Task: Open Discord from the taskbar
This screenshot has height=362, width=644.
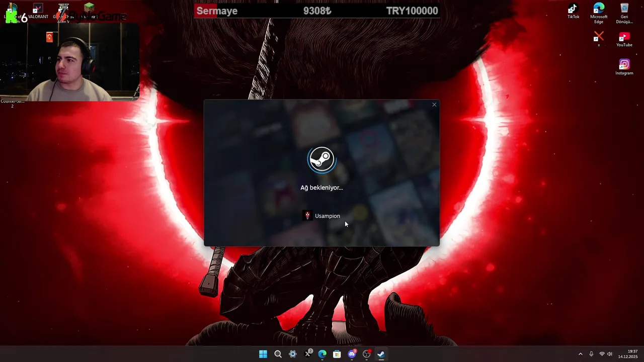Action: tap(352, 354)
